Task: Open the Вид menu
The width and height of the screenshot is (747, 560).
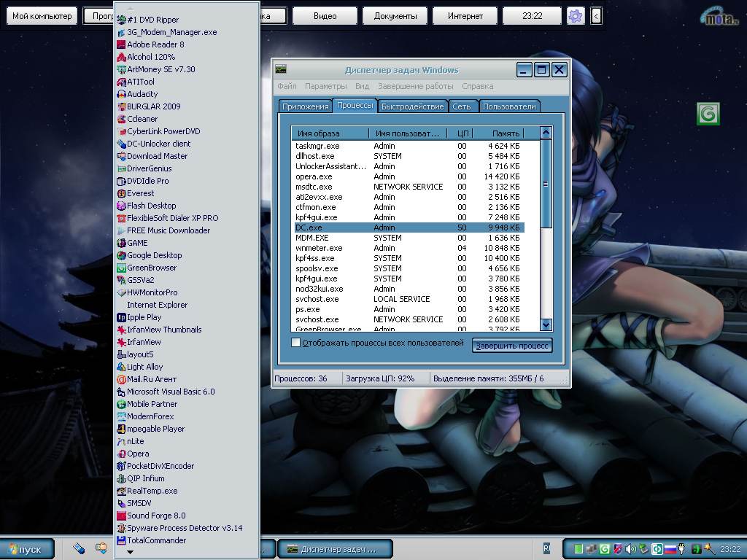Action: tap(362, 86)
